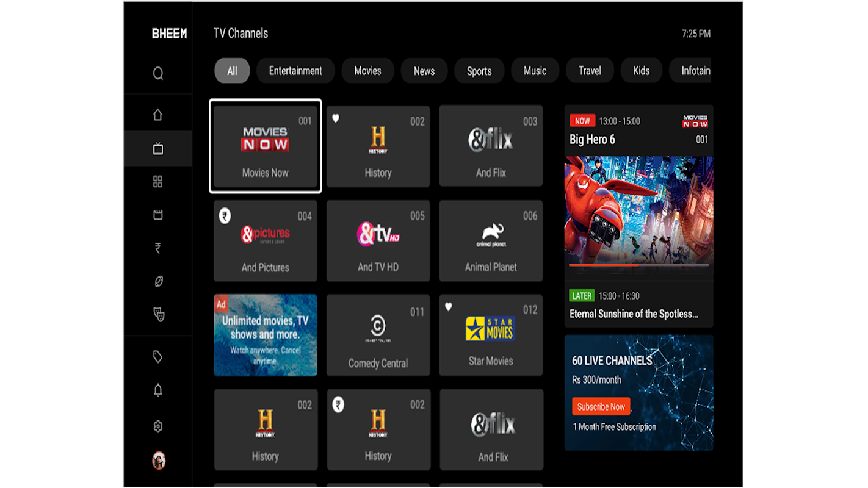Image resolution: width=868 pixels, height=488 pixels.
Task: Open the movies clapperboard icon in sidebar
Action: tap(158, 215)
